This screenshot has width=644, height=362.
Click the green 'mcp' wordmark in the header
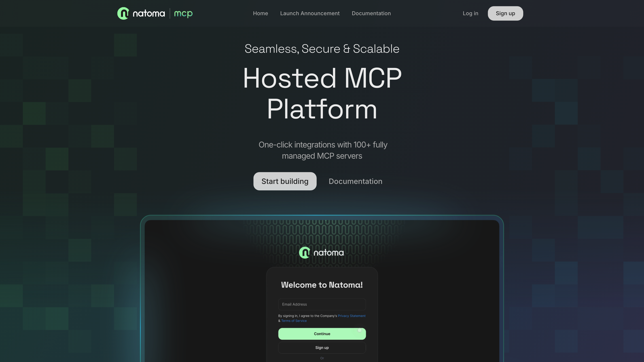pos(183,13)
